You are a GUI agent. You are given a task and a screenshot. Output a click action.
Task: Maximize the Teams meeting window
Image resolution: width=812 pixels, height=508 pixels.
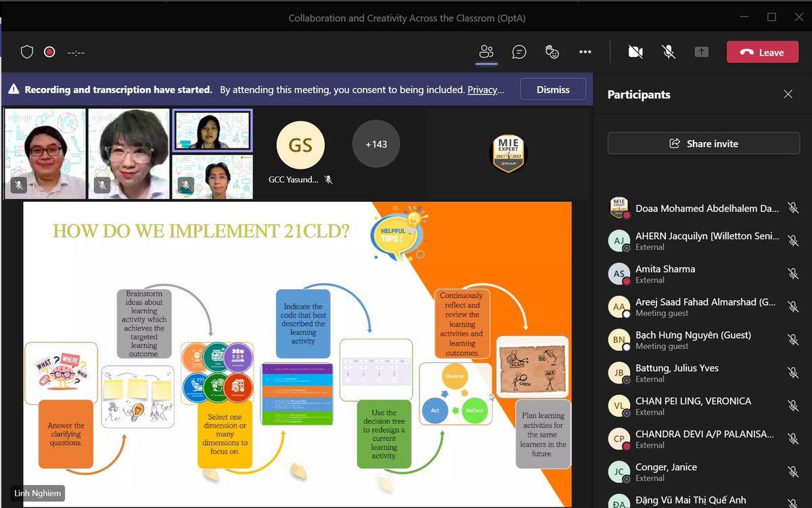point(771,17)
